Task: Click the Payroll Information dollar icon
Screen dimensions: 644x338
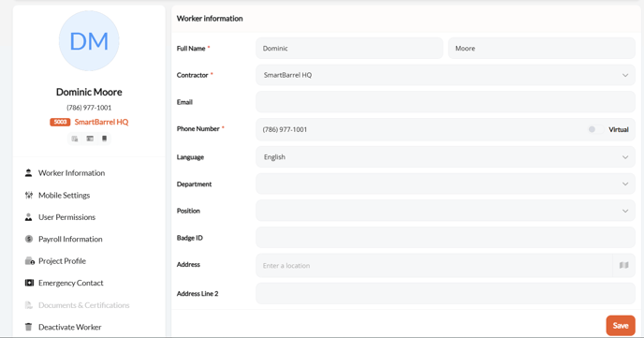Action: (29, 239)
